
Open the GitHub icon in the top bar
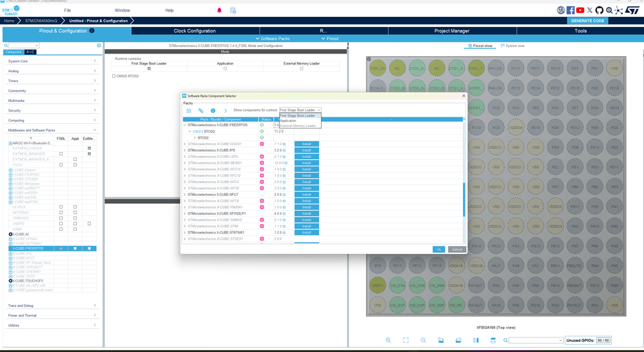(x=600, y=10)
